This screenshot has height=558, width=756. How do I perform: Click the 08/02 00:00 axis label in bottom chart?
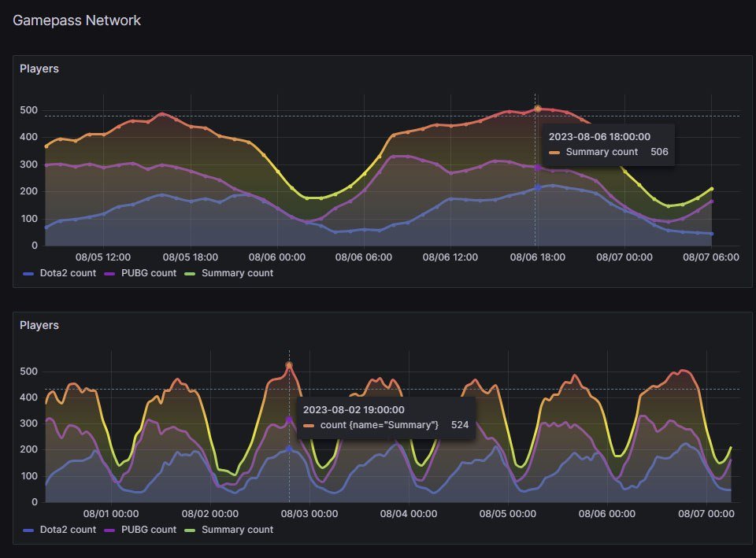tap(210, 514)
